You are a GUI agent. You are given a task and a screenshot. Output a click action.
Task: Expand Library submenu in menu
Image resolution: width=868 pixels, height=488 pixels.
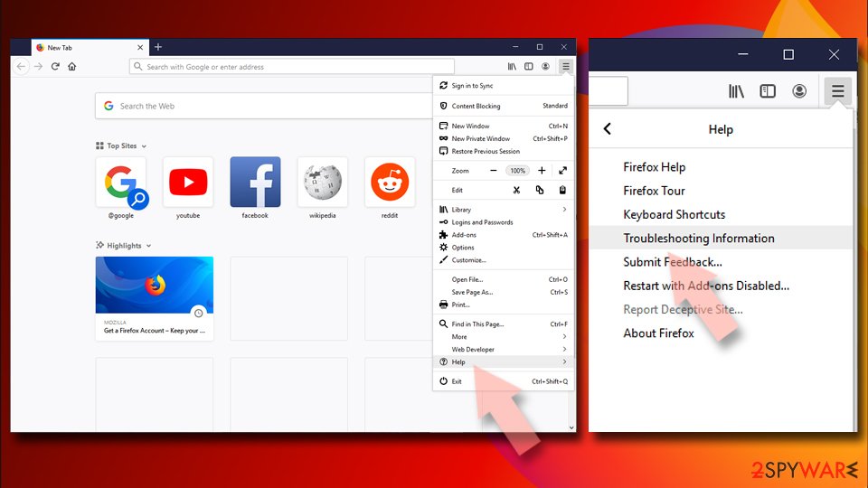[504, 209]
